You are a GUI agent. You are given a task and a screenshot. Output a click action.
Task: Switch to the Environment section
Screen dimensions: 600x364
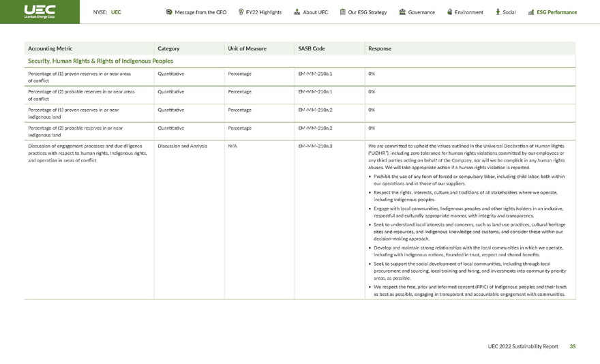(x=469, y=12)
